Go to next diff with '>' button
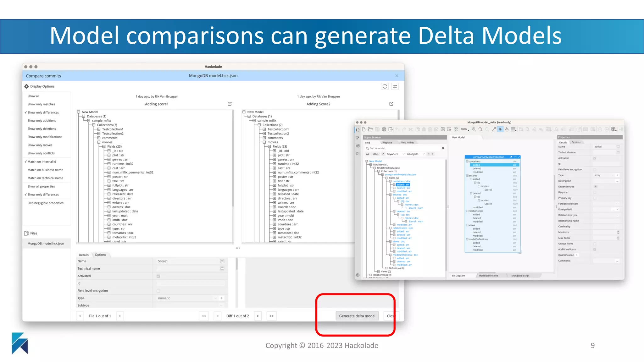 258,316
